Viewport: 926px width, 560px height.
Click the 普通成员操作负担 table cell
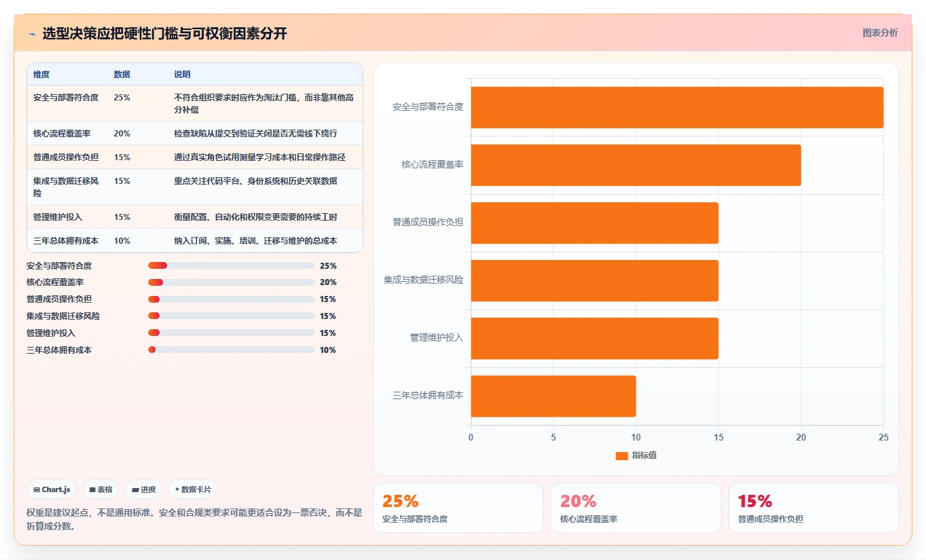click(x=66, y=157)
